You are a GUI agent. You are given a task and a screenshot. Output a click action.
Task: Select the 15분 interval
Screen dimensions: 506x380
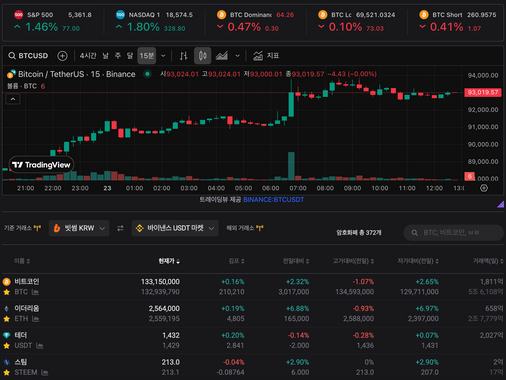point(147,56)
